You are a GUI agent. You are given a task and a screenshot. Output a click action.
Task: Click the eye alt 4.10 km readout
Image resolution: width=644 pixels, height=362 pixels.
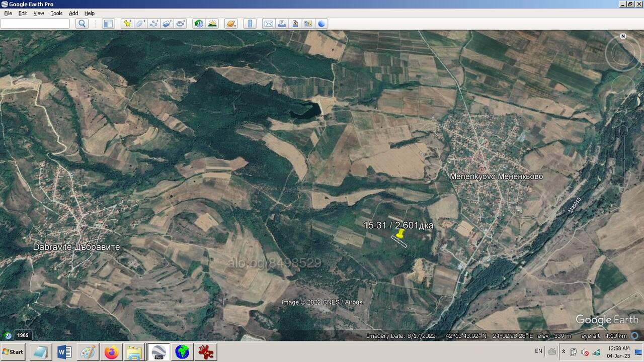tap(604, 336)
